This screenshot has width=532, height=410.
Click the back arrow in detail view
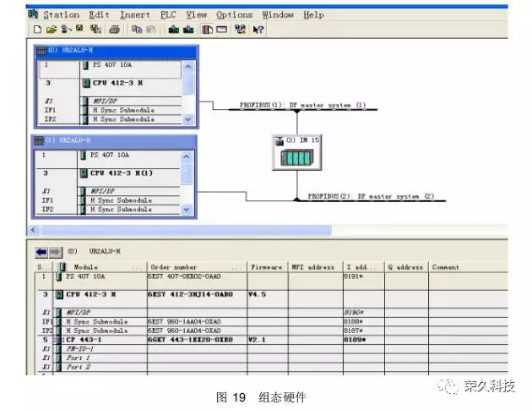coord(40,252)
